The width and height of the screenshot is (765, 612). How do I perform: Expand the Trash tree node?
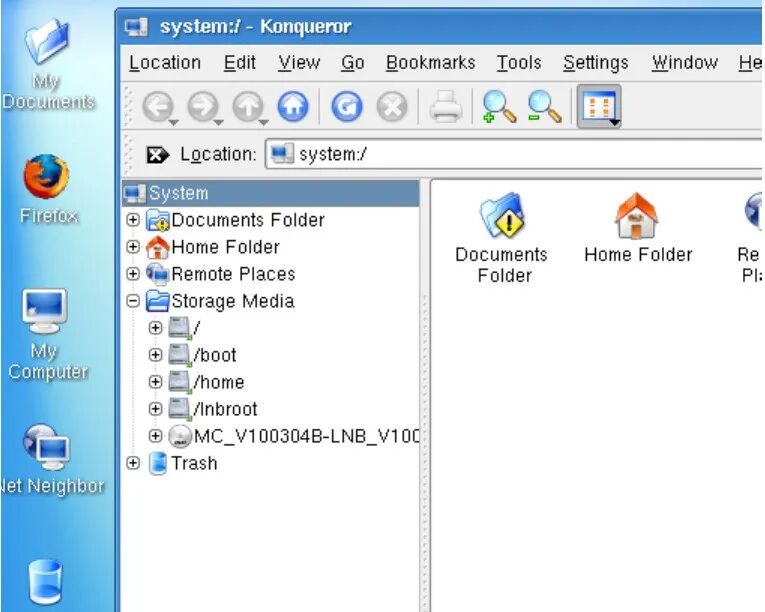click(133, 463)
